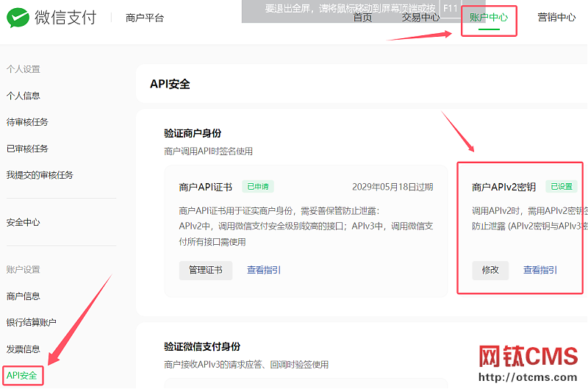Click the 已申请 status badge
The image size is (588, 389).
[258, 187]
